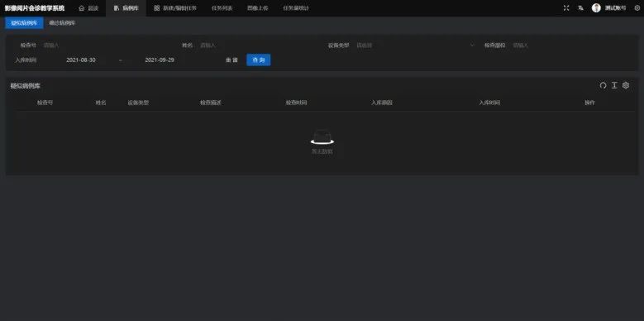This screenshot has height=321, width=644.
Task: Click the fullscreen icon in top bar
Action: [566, 7]
